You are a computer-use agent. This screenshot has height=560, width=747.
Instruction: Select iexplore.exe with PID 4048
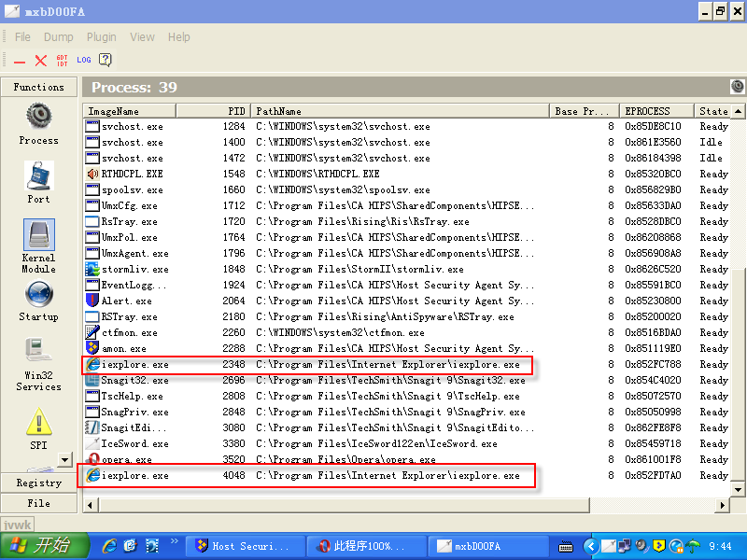point(406,476)
